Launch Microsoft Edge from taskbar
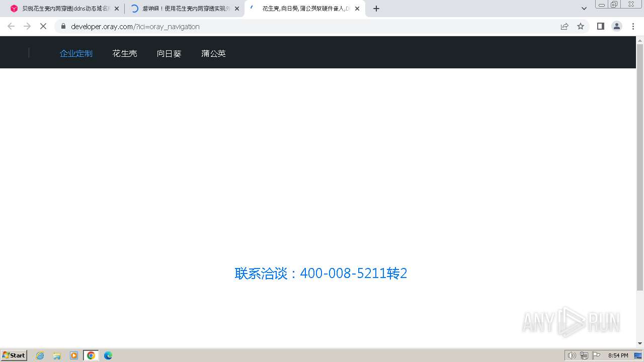Viewport: 644px width, 362px height. click(x=108, y=355)
